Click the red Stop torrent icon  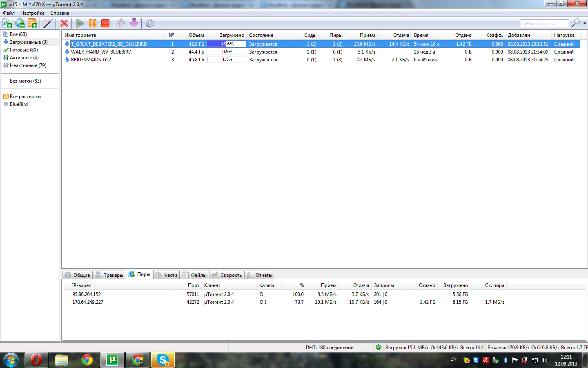(105, 23)
